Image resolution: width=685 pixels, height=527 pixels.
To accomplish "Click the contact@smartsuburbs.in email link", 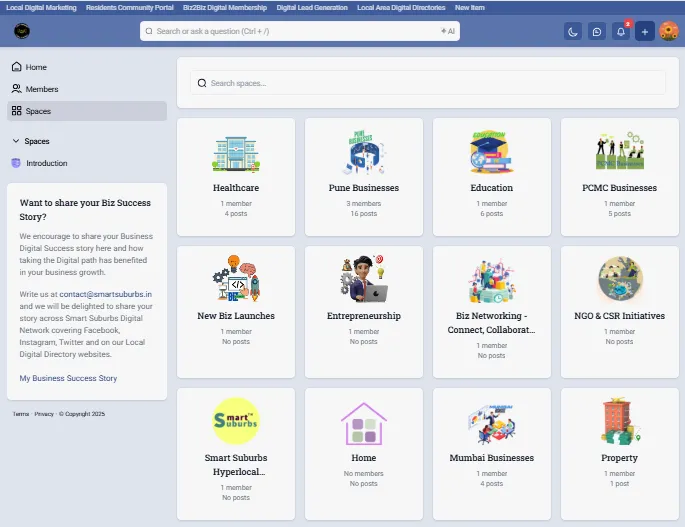I will pyautogui.click(x=105, y=295).
